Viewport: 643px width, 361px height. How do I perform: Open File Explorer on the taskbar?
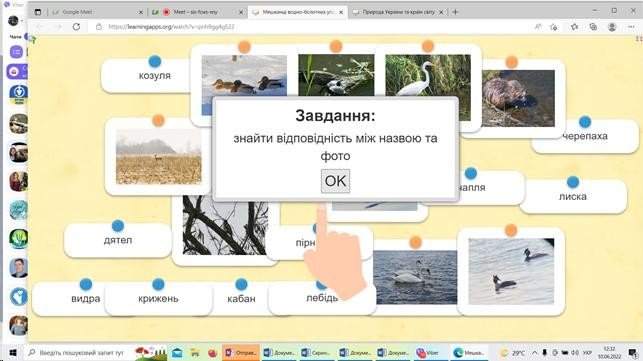[195, 353]
